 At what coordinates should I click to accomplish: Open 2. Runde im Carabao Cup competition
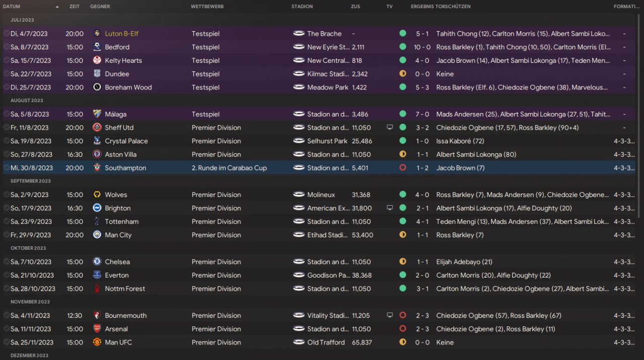[229, 168]
